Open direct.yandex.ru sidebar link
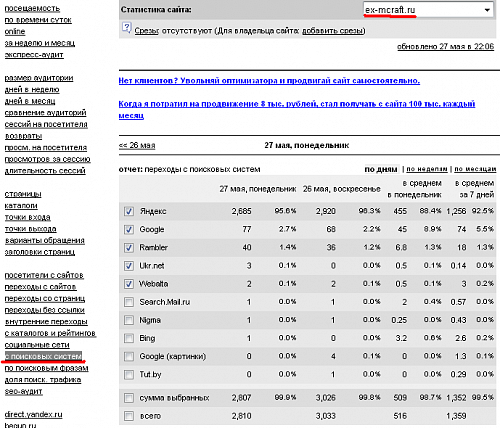The width and height of the screenshot is (500, 428). [x=33, y=415]
